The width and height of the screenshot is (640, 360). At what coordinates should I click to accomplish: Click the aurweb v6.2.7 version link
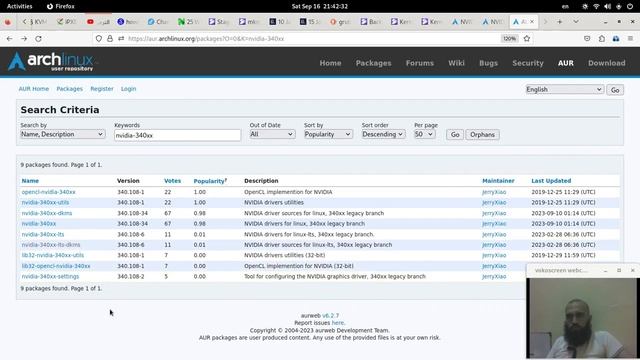point(331,316)
